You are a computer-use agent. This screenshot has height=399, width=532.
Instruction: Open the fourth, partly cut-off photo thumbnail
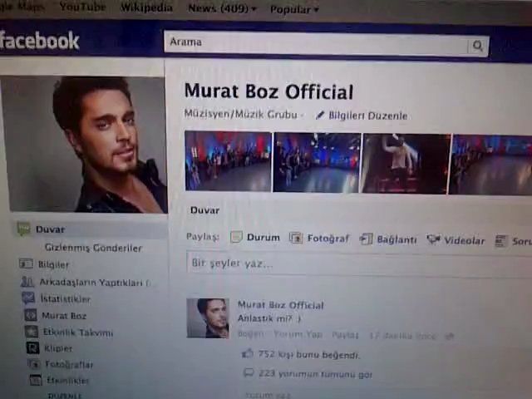490,165
